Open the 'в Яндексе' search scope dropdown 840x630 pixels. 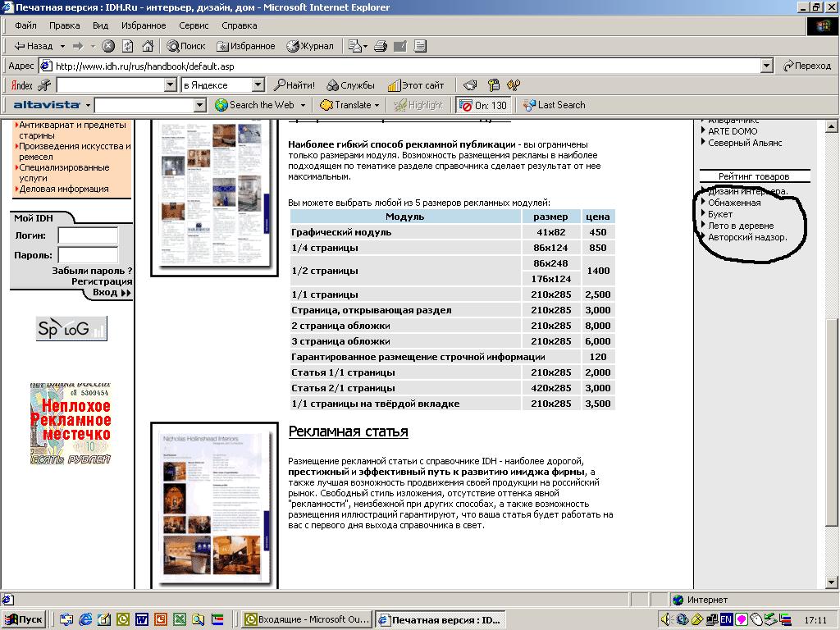tap(258, 85)
